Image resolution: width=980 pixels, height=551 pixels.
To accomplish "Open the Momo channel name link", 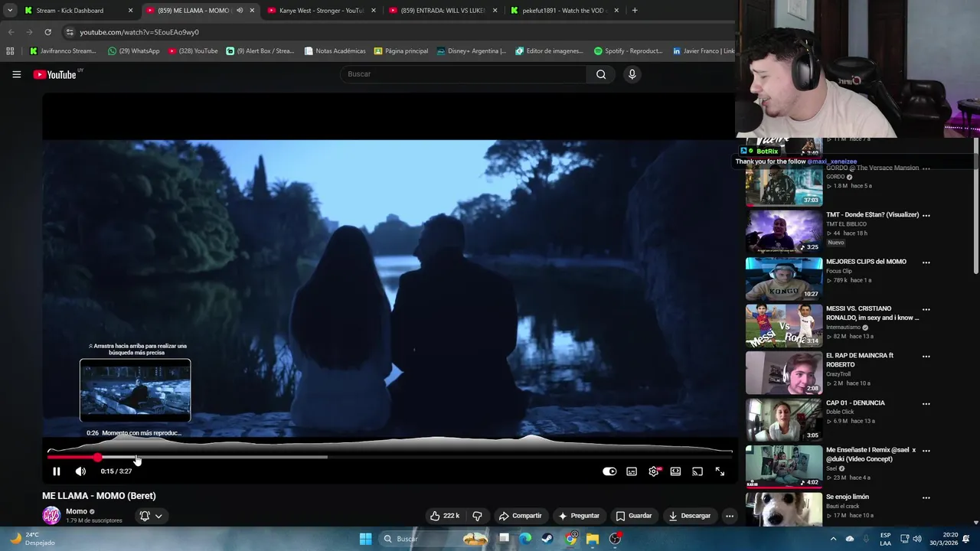I will click(x=77, y=511).
